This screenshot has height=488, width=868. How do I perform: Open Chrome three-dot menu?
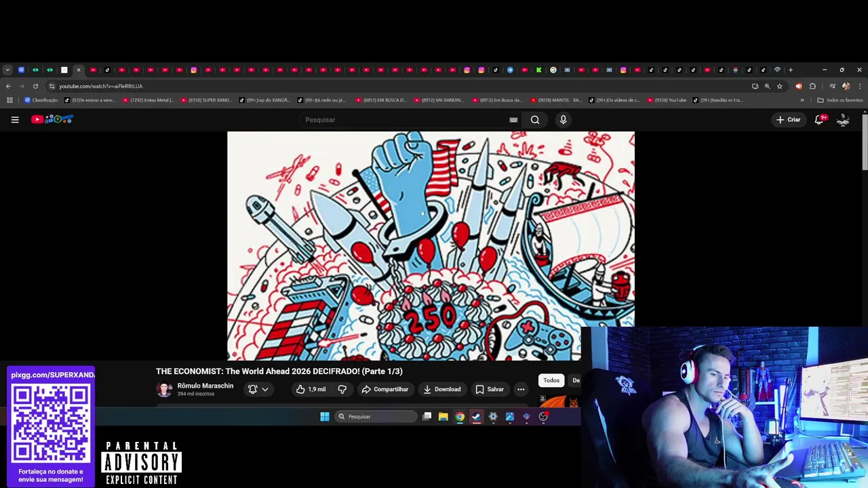(x=859, y=86)
